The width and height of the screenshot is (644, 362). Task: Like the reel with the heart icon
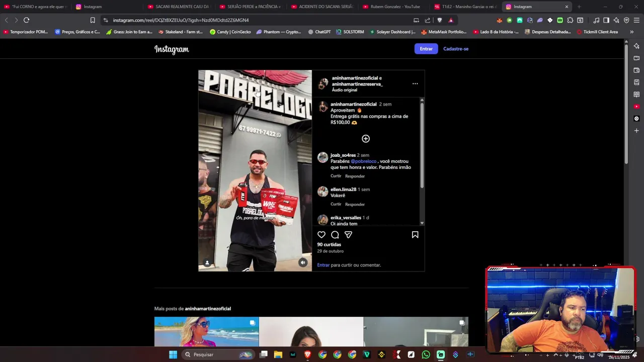coord(321,235)
